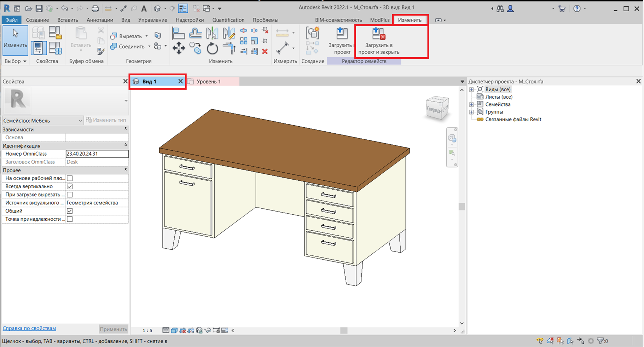Expand the 'Семейства' tree node
The image size is (644, 347).
[471, 104]
